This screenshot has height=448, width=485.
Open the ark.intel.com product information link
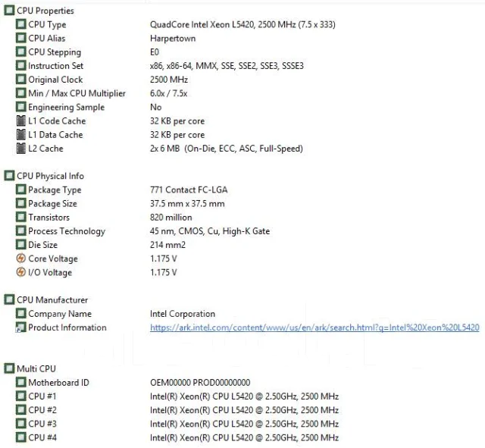[x=314, y=327]
